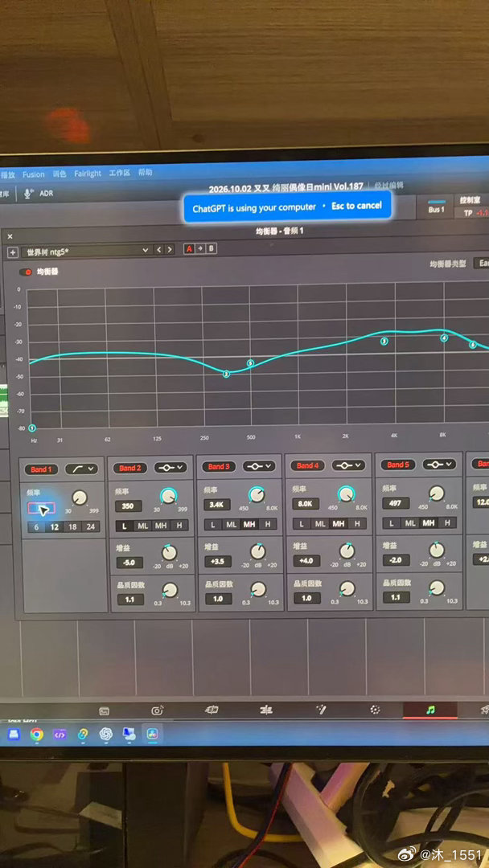Select Band 2 range ML
Viewport: 489px width, 868px height.
click(143, 526)
